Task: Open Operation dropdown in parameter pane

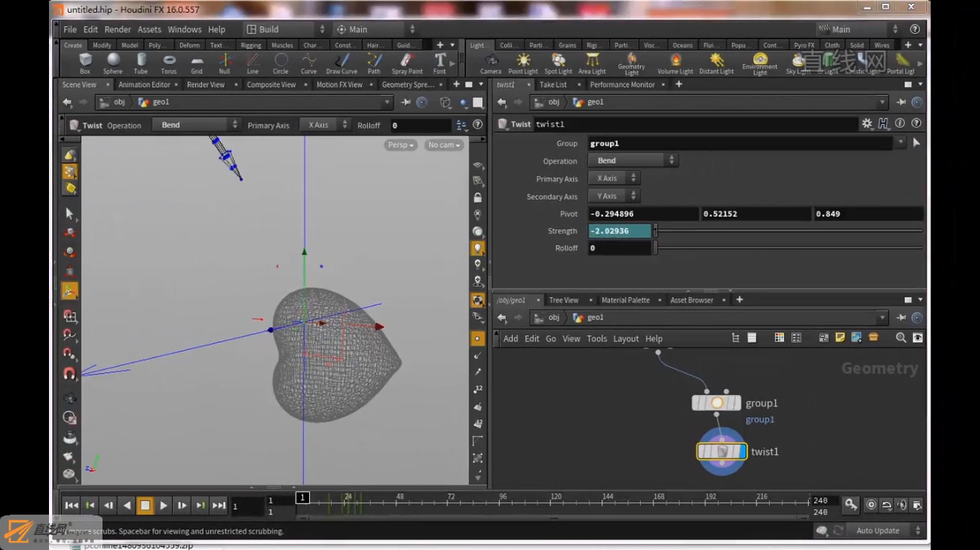Action: pos(632,160)
